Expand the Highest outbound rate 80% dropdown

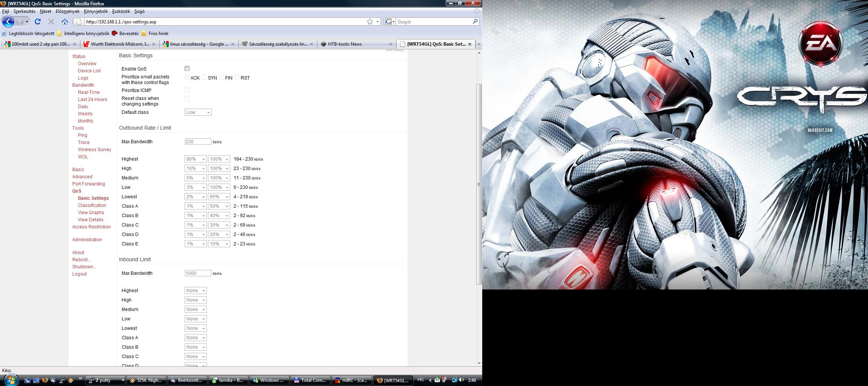[x=195, y=159]
